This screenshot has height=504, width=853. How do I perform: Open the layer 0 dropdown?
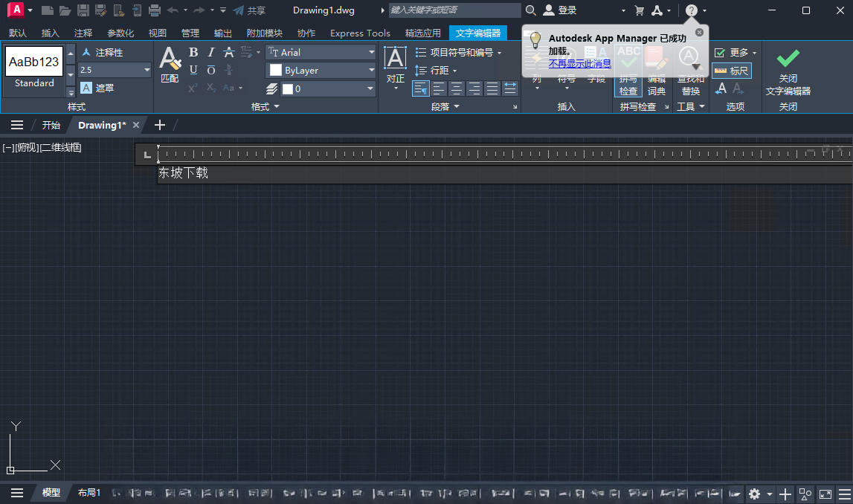(x=370, y=88)
